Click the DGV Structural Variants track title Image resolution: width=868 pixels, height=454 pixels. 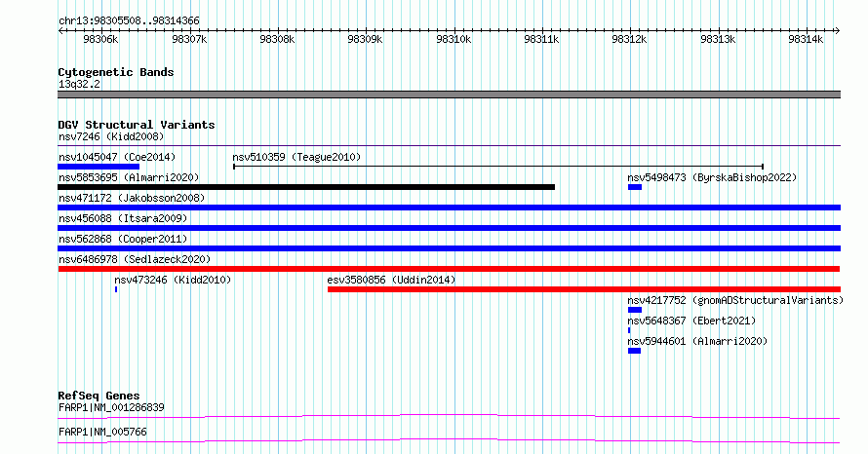(137, 125)
